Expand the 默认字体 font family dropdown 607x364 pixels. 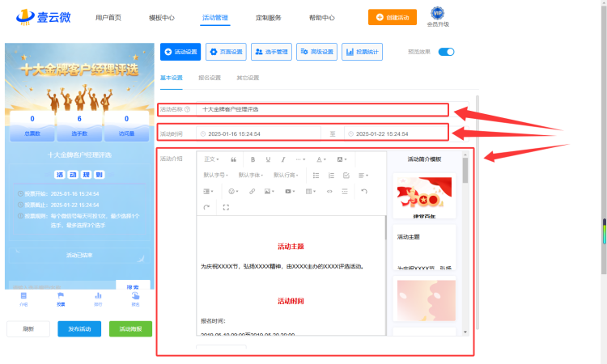tap(250, 176)
